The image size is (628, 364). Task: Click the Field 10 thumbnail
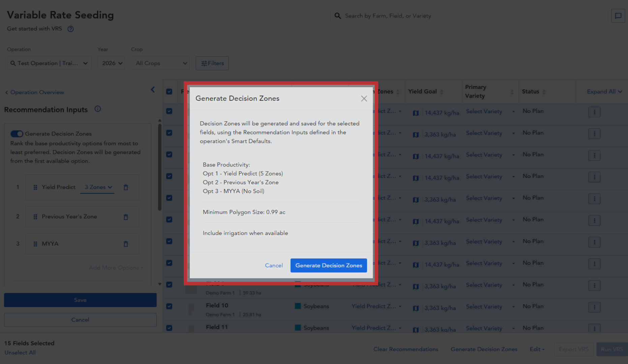191,309
